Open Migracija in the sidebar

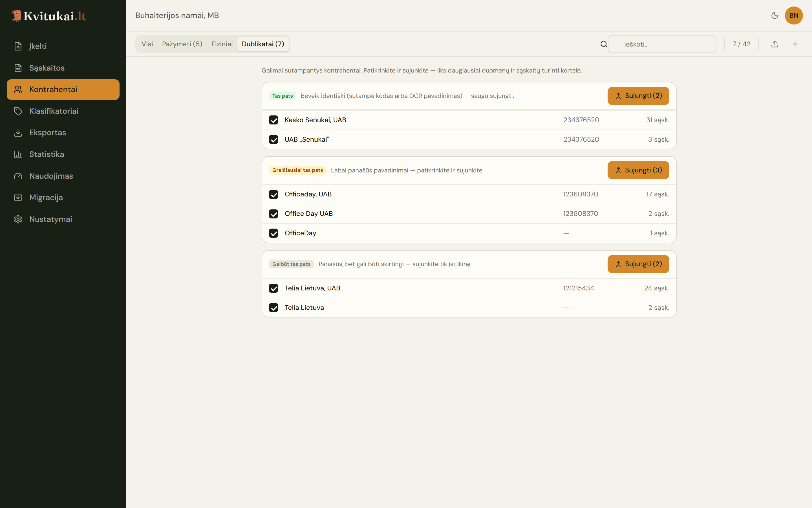point(63,198)
